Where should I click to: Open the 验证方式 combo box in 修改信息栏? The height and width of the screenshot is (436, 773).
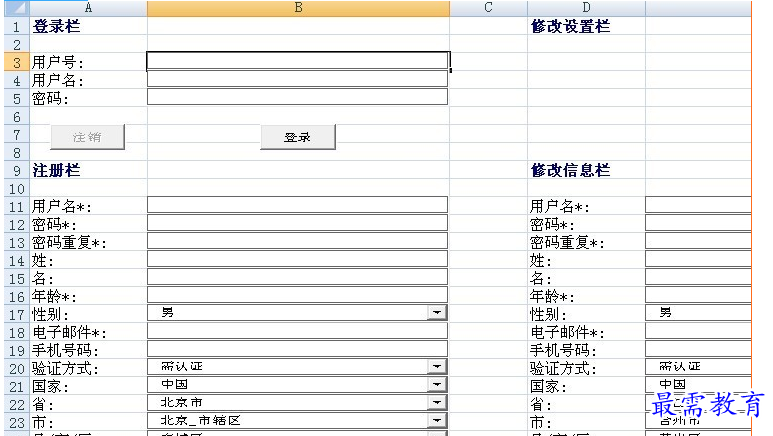(x=698, y=366)
